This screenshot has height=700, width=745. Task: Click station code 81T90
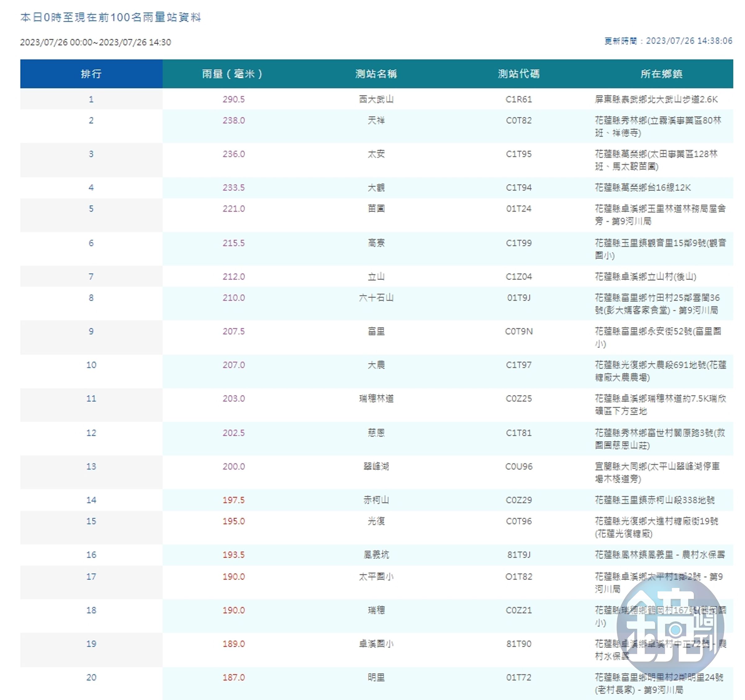519,644
